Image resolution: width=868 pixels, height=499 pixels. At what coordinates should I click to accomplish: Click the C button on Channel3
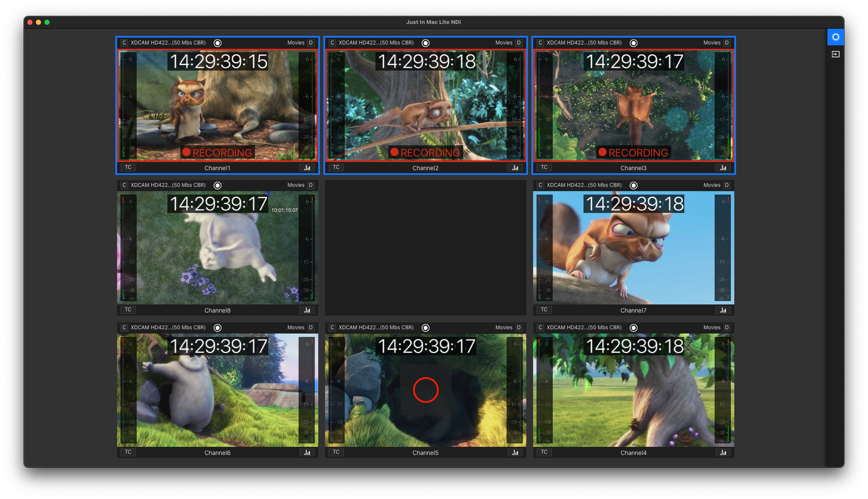pos(540,43)
